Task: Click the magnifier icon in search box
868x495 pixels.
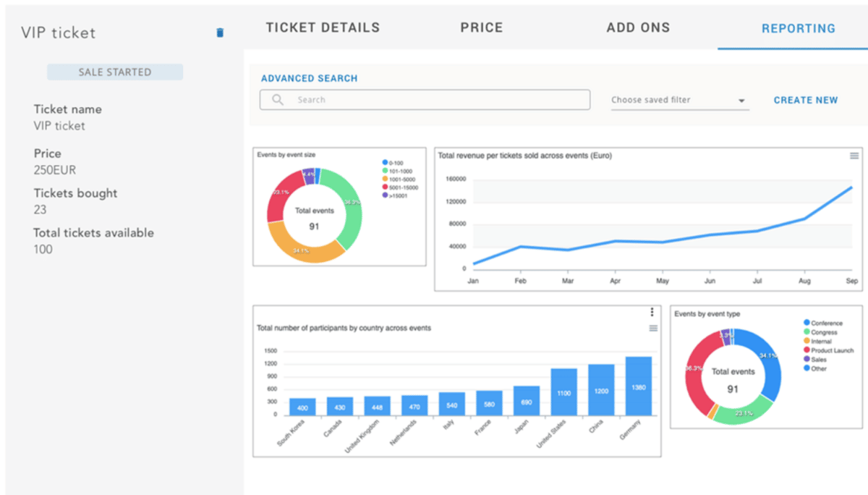Action: [x=277, y=100]
